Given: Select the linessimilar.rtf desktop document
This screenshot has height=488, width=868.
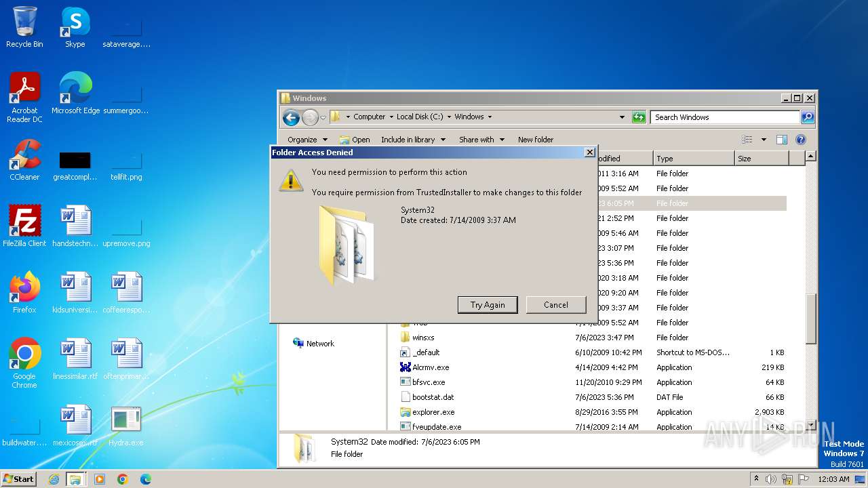Looking at the screenshot, I should pos(75,359).
